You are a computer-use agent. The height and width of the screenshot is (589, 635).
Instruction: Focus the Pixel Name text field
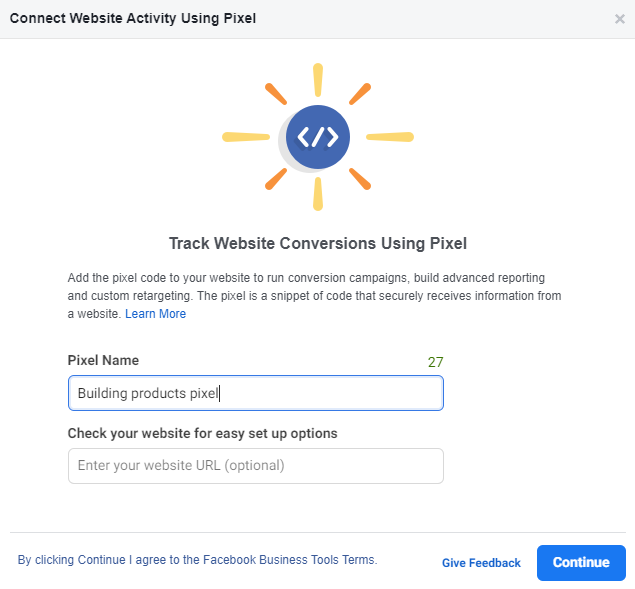click(x=255, y=393)
